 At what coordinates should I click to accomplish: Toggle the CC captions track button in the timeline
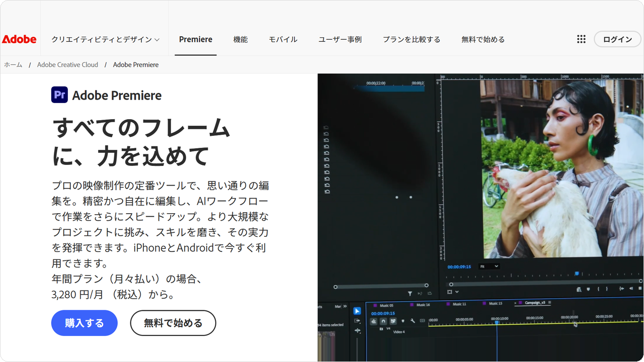click(422, 321)
